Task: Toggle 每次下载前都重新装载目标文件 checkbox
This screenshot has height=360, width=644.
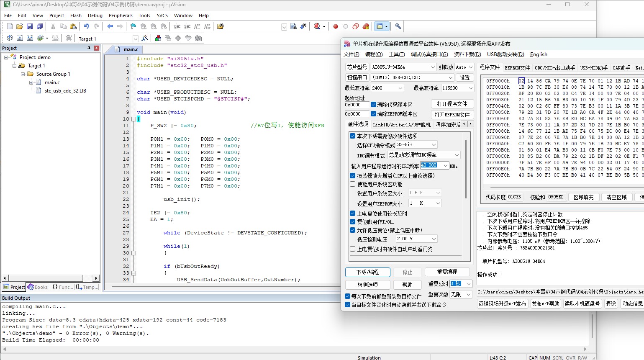Action: coord(347,296)
